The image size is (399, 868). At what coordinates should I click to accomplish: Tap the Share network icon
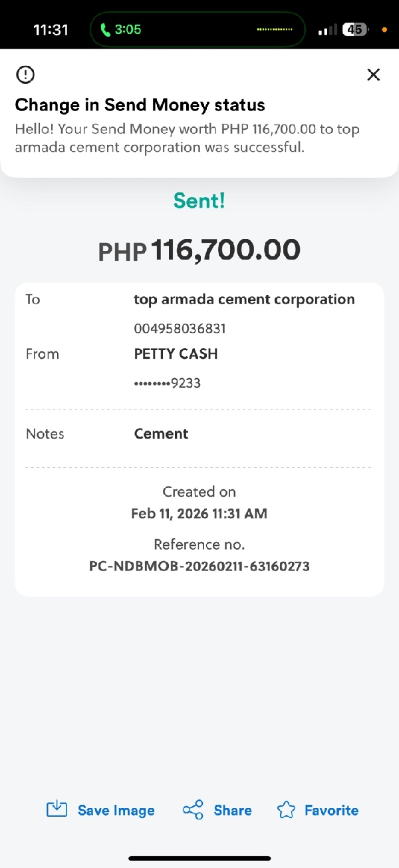click(x=193, y=810)
